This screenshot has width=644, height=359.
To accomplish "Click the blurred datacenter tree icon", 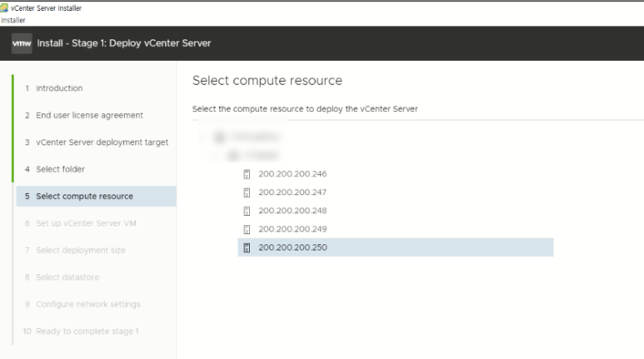I will point(220,137).
